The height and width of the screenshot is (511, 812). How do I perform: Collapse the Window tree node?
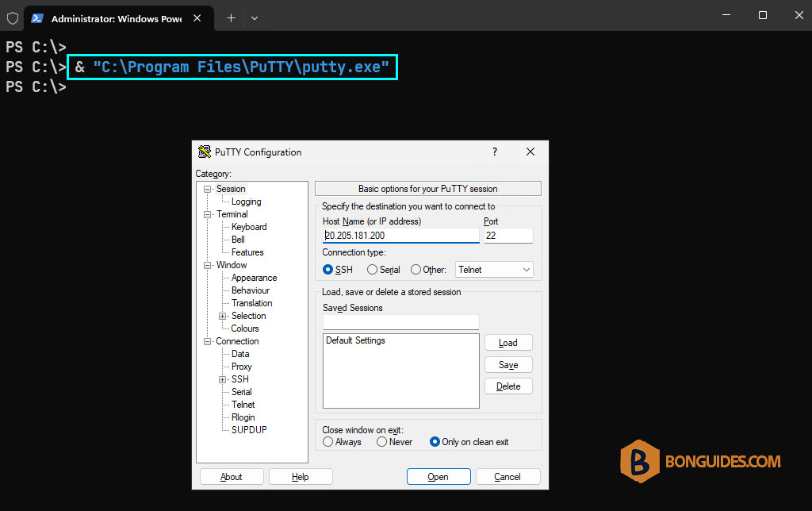[207, 265]
